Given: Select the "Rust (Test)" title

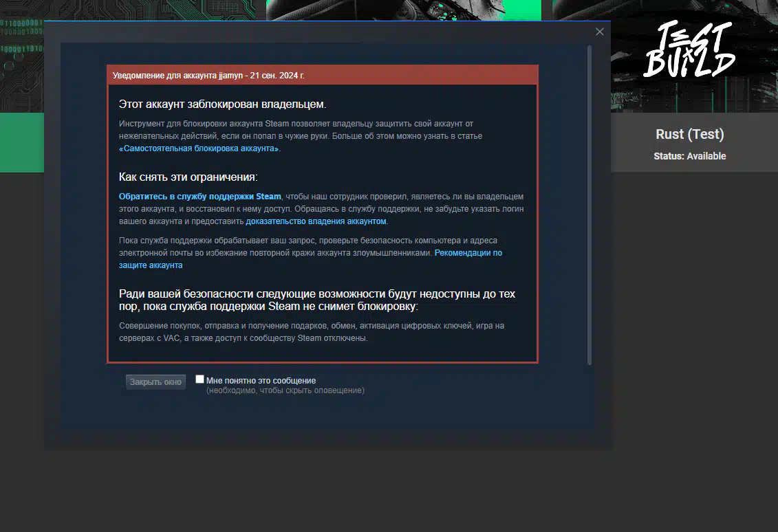Looking at the screenshot, I should click(689, 134).
